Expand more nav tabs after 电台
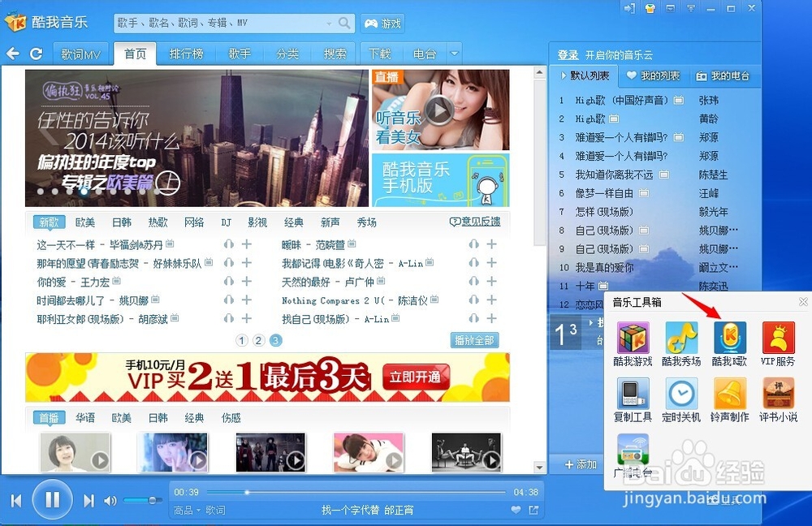Image resolution: width=812 pixels, height=526 pixels. coord(454,54)
